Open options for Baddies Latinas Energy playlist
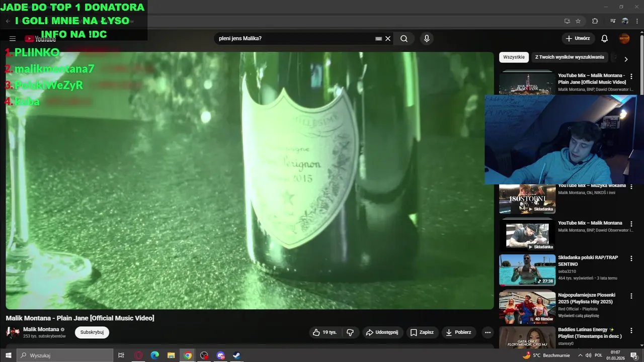Image resolution: width=644 pixels, height=362 pixels. [x=631, y=330]
